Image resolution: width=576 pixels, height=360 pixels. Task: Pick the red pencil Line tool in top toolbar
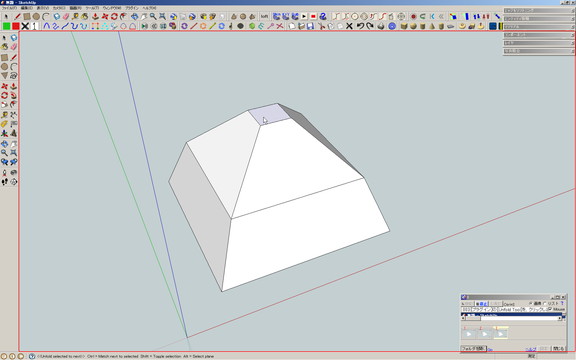pyautogui.click(x=17, y=17)
